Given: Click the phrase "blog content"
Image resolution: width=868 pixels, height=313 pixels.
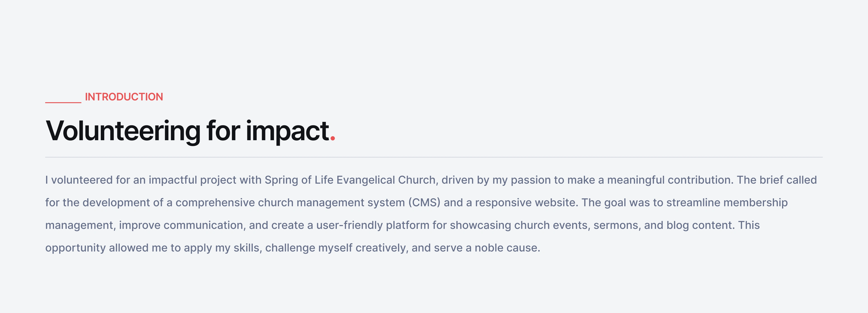Looking at the screenshot, I should (700, 225).
